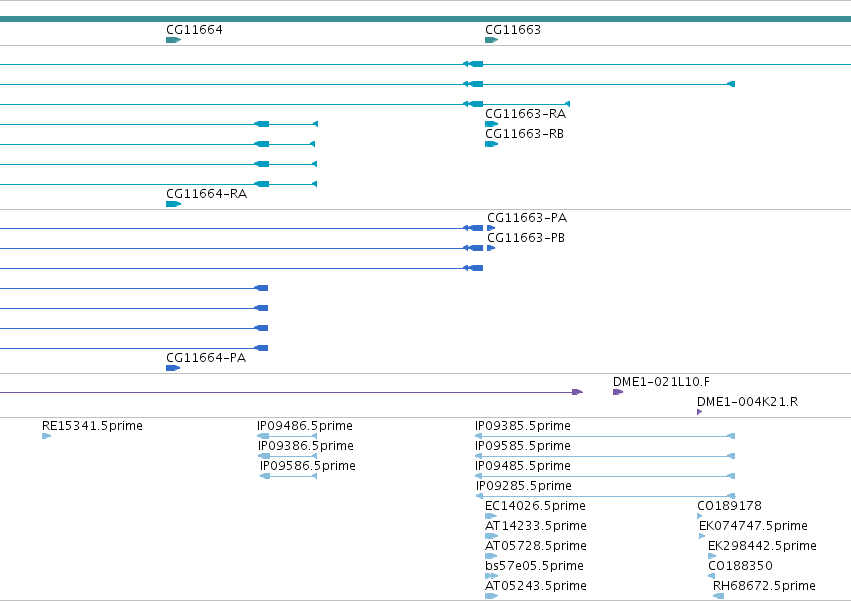The image size is (851, 601).
Task: Click the CG11664-RA transcript label
Action: pyautogui.click(x=206, y=194)
